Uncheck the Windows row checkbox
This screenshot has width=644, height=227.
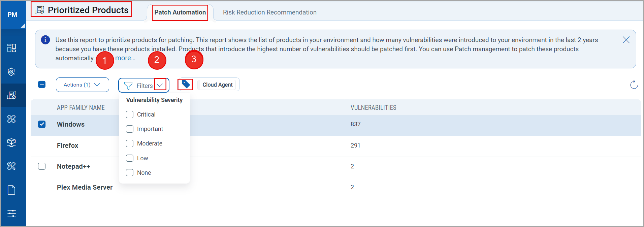click(42, 124)
